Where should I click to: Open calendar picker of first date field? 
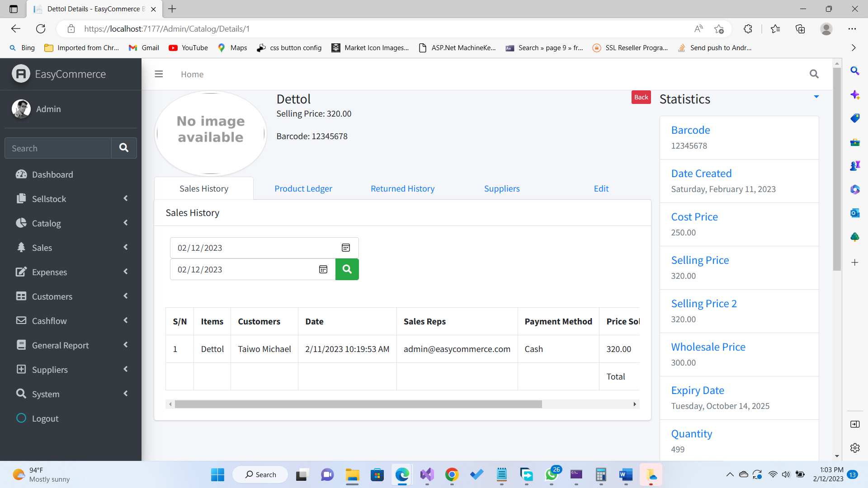(x=345, y=248)
